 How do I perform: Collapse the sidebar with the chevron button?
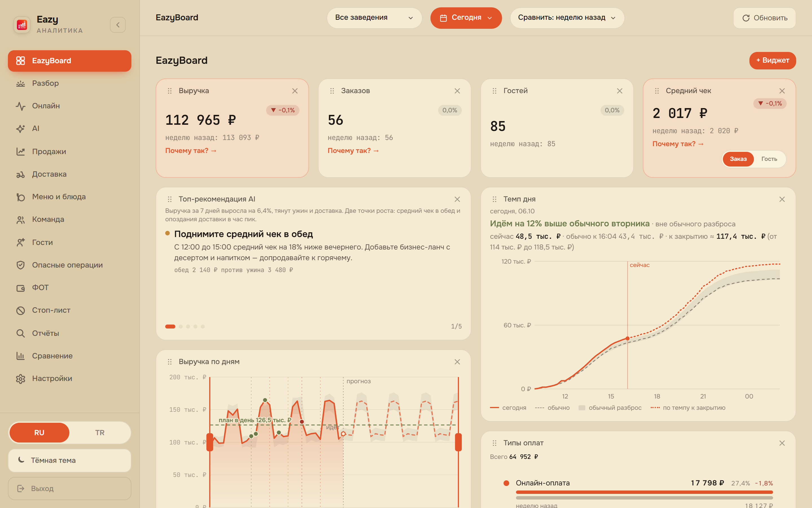118,25
